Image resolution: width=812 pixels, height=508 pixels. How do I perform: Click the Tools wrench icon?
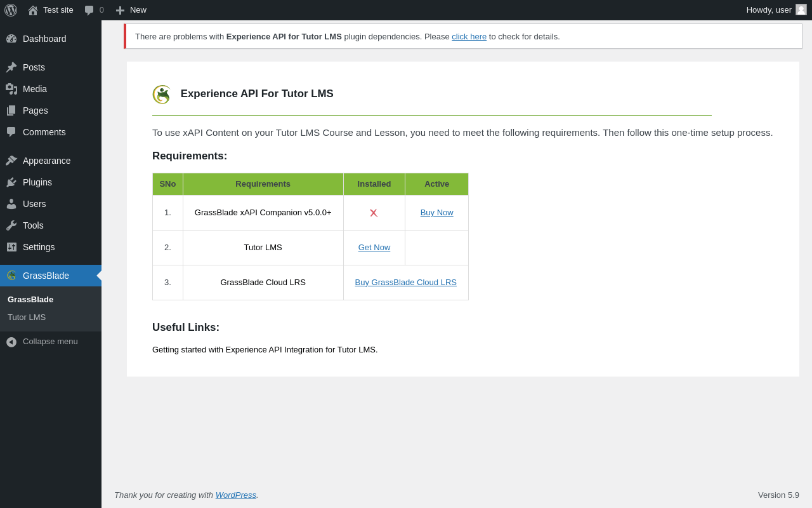click(x=11, y=225)
